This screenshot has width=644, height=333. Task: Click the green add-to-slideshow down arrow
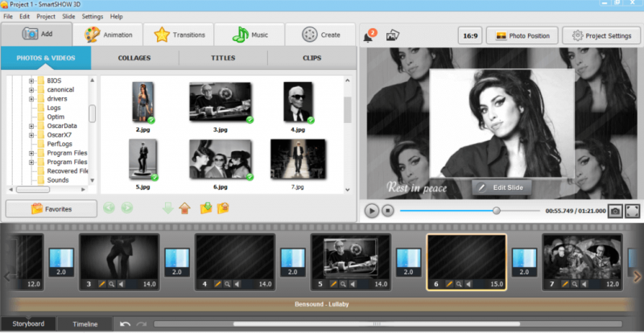(167, 208)
